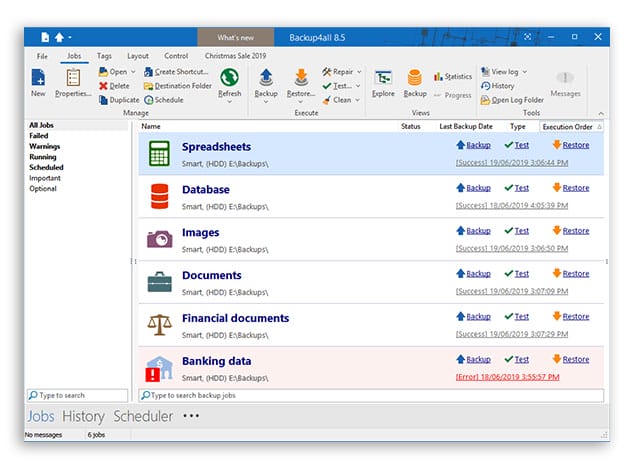Click the New job icon

pyautogui.click(x=38, y=78)
